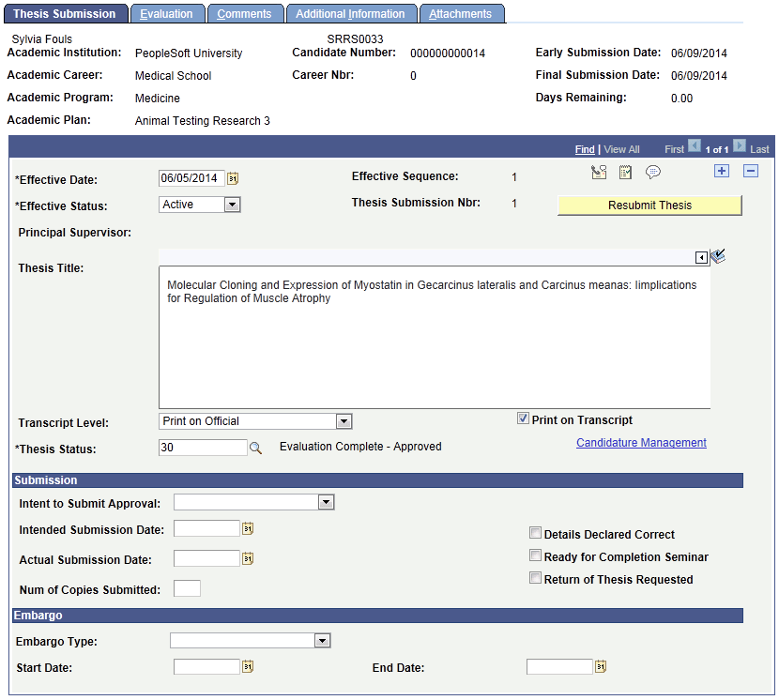Open the comment speech bubble icon
The height and width of the screenshot is (700, 779).
[653, 173]
